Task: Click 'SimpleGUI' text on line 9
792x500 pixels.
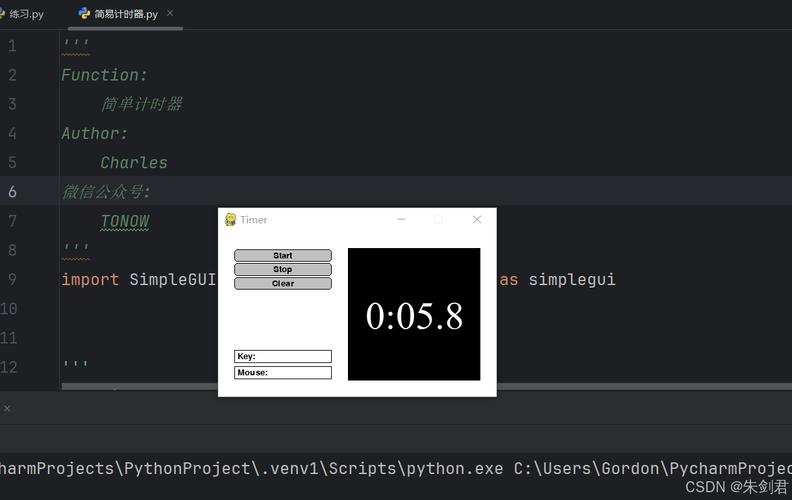Action: point(173,279)
